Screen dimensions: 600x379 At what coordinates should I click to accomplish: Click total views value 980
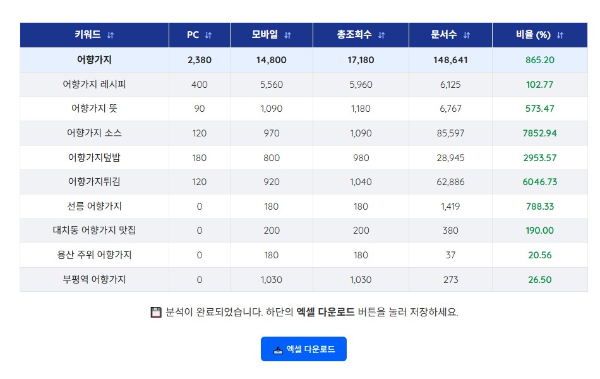(361, 158)
